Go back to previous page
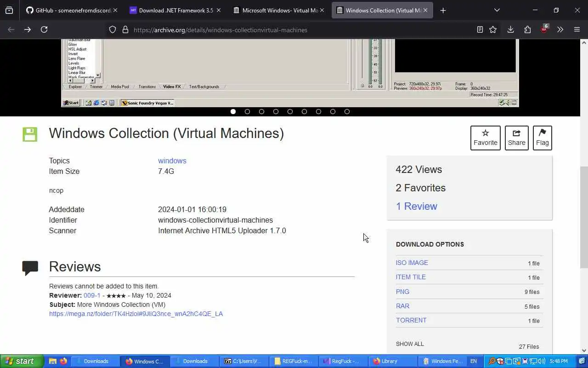The height and width of the screenshot is (368, 588). click(x=11, y=29)
